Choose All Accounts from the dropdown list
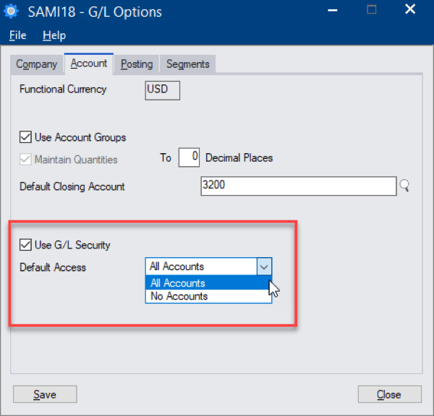The height and width of the screenshot is (416, 434). pos(208,283)
